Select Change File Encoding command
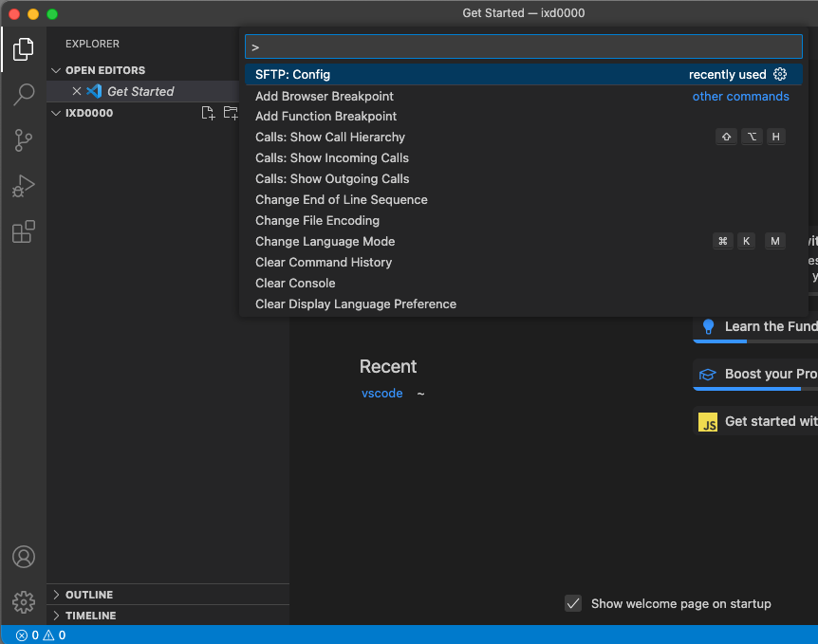The image size is (818, 644). 523,221
